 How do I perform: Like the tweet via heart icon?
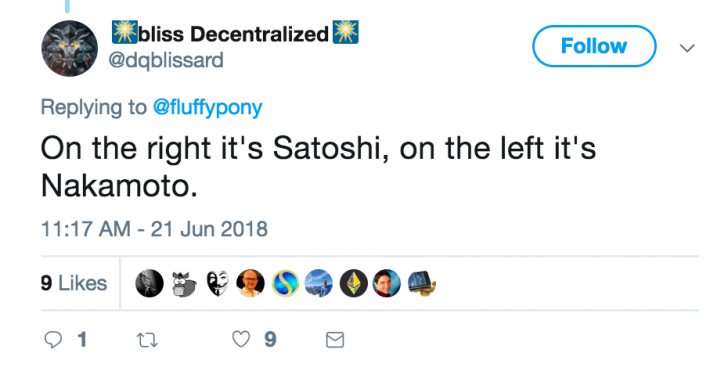pos(241,339)
